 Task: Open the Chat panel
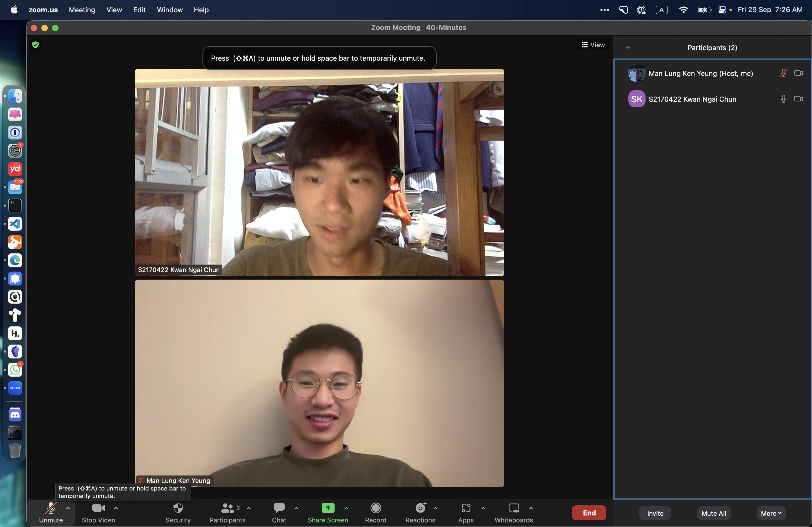click(279, 512)
